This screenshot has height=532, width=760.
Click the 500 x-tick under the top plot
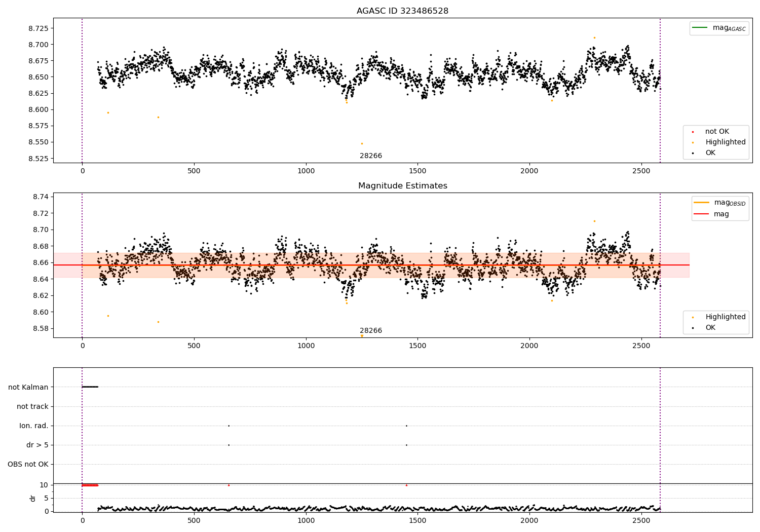coord(194,171)
